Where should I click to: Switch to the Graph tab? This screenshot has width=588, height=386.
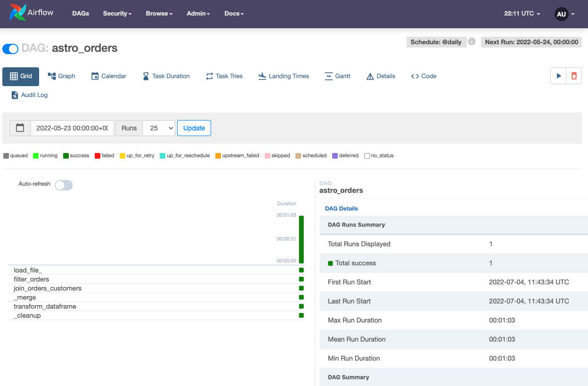(61, 76)
